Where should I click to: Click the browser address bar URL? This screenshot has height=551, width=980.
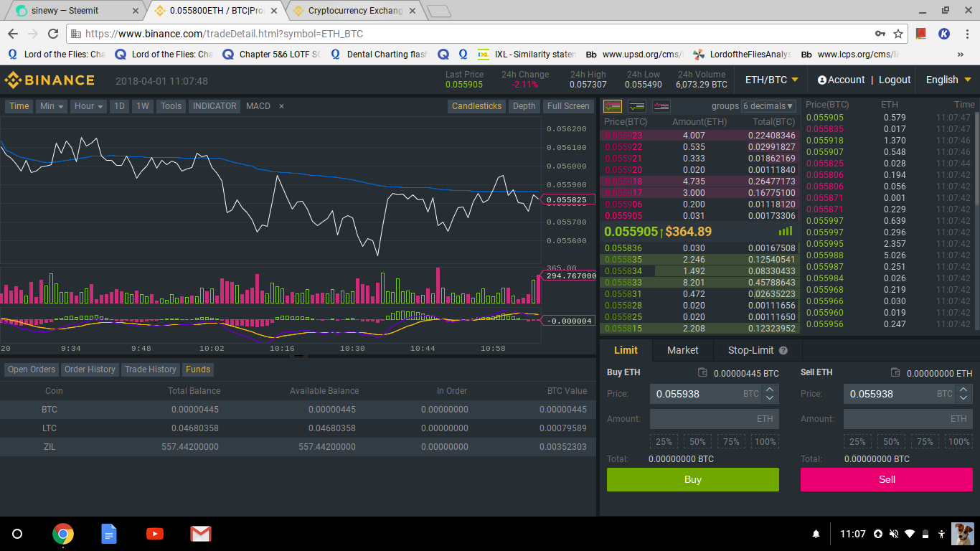tap(225, 34)
